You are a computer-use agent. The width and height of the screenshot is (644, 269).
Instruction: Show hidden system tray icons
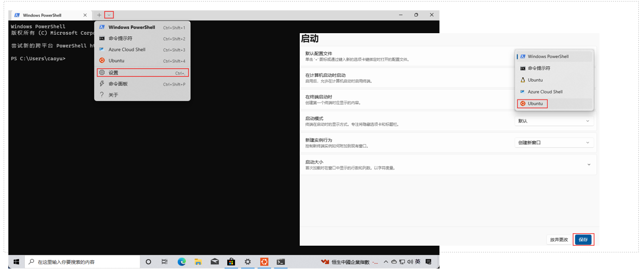click(x=386, y=262)
